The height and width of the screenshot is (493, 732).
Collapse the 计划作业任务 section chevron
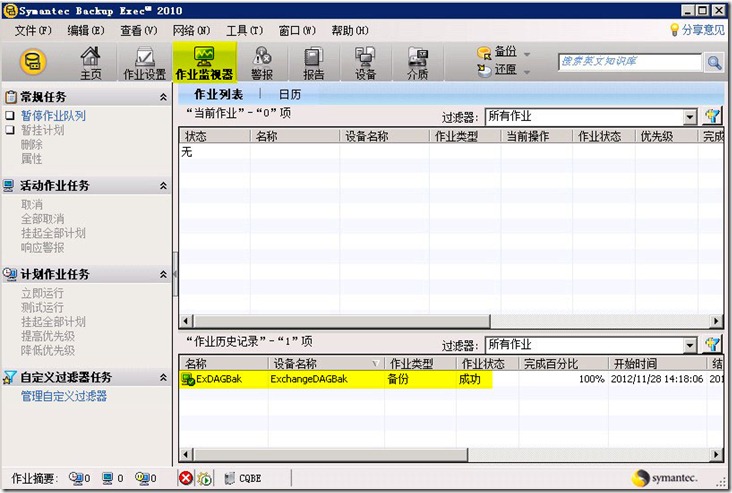pyautogui.click(x=163, y=275)
